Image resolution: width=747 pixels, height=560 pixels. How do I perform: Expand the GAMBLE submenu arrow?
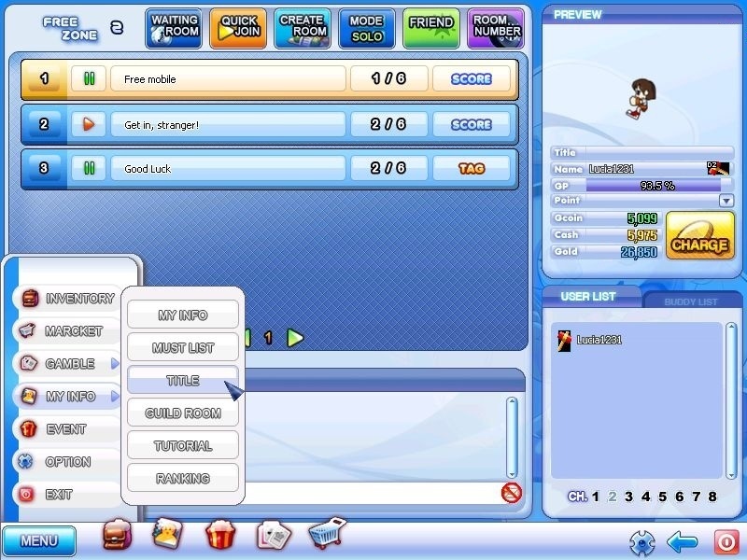click(116, 364)
